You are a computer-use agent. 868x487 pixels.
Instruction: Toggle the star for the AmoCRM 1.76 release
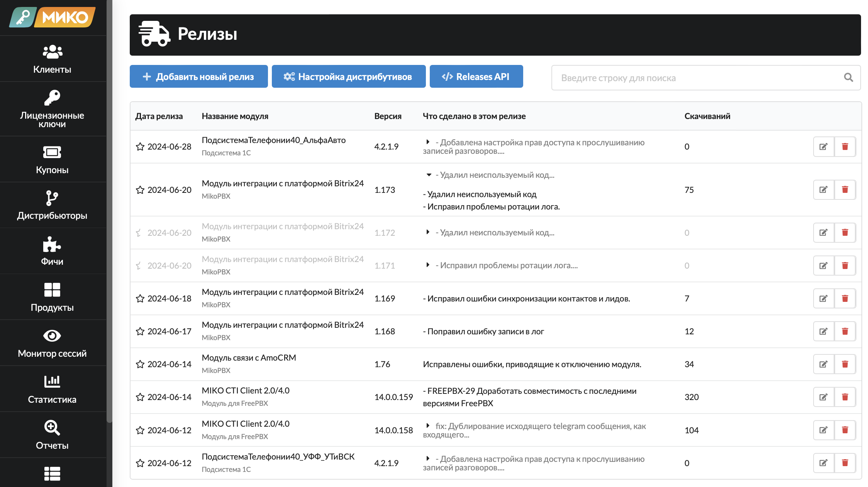pyautogui.click(x=140, y=364)
